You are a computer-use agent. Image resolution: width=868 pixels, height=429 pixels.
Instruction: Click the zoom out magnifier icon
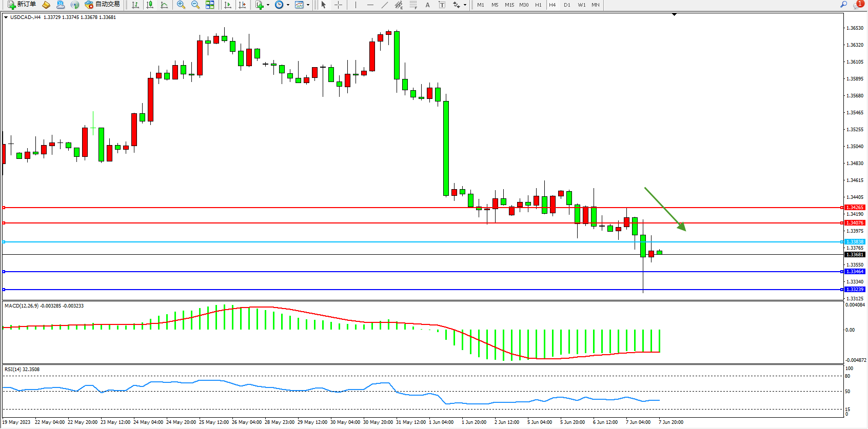(x=195, y=5)
